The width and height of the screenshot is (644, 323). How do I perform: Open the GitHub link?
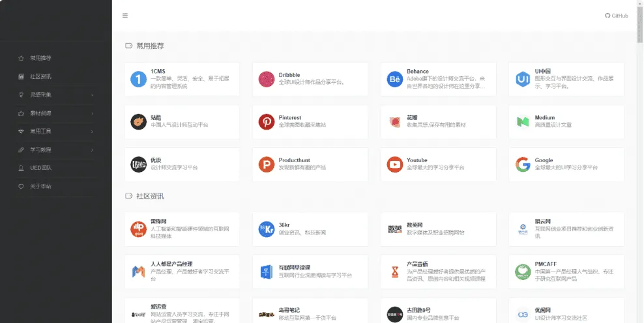(617, 16)
